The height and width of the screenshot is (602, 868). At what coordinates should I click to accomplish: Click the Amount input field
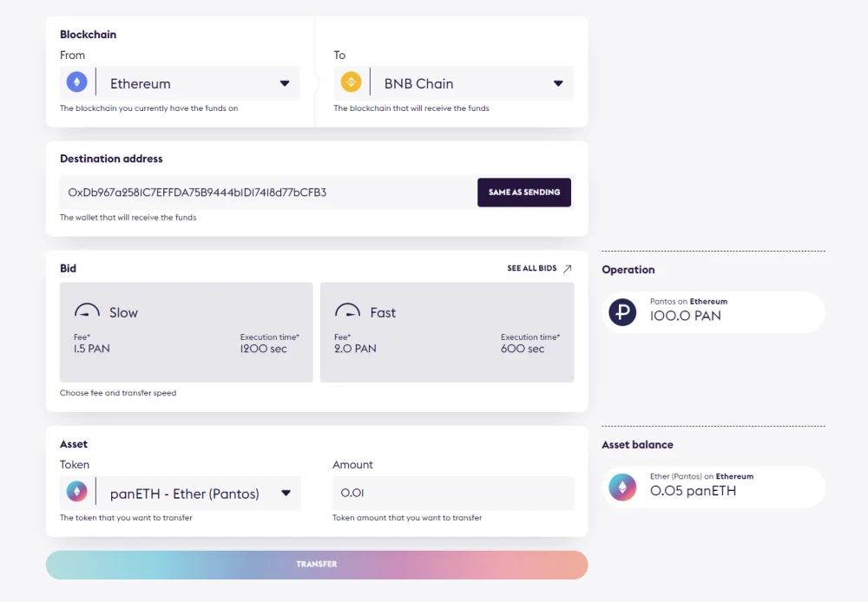point(453,493)
